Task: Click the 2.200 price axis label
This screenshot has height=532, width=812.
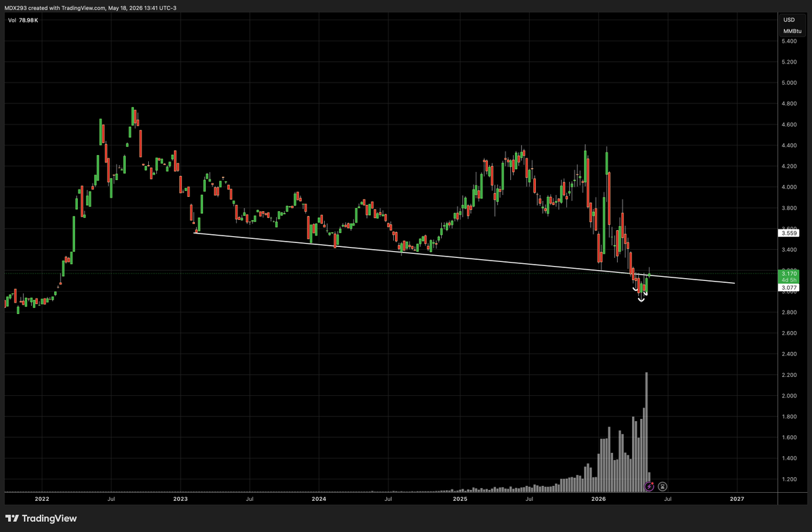Action: point(789,375)
